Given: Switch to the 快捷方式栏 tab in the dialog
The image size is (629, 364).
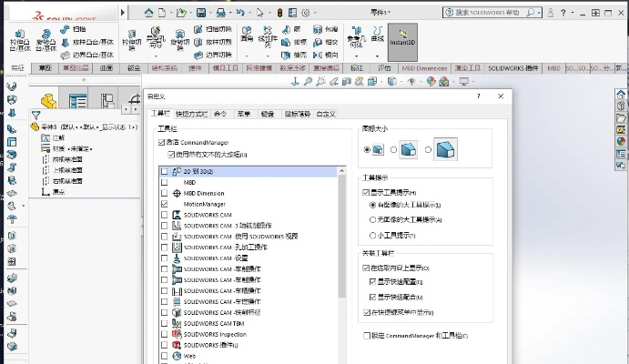Looking at the screenshot, I should click(192, 114).
